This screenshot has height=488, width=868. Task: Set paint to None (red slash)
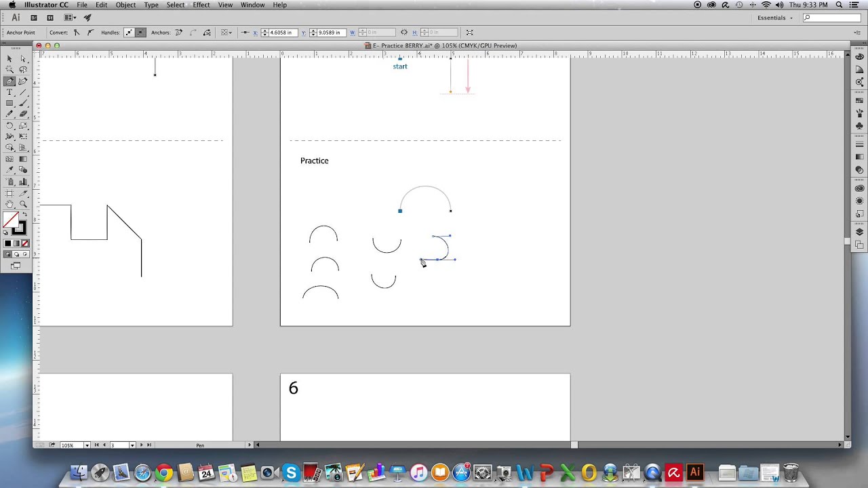point(25,243)
